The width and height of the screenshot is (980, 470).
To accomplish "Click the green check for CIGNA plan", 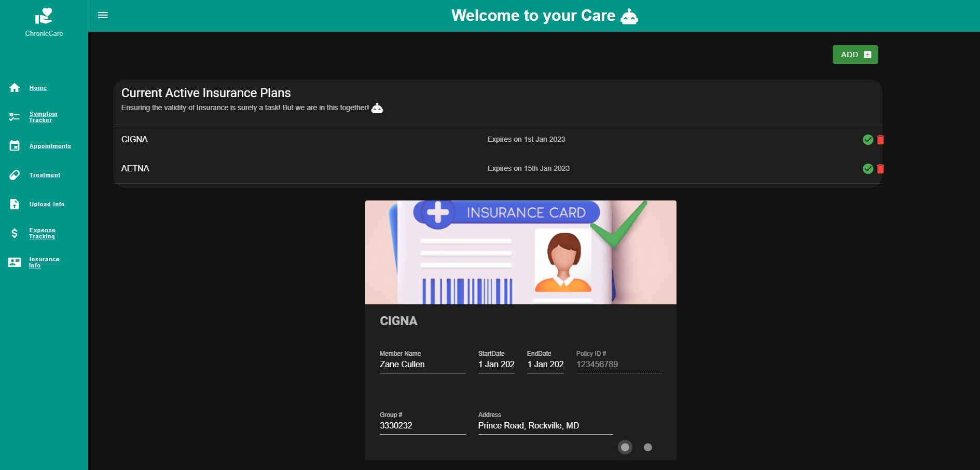I will (x=867, y=140).
